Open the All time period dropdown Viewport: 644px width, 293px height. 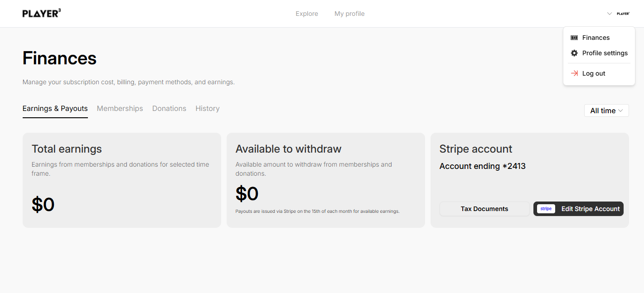(606, 110)
